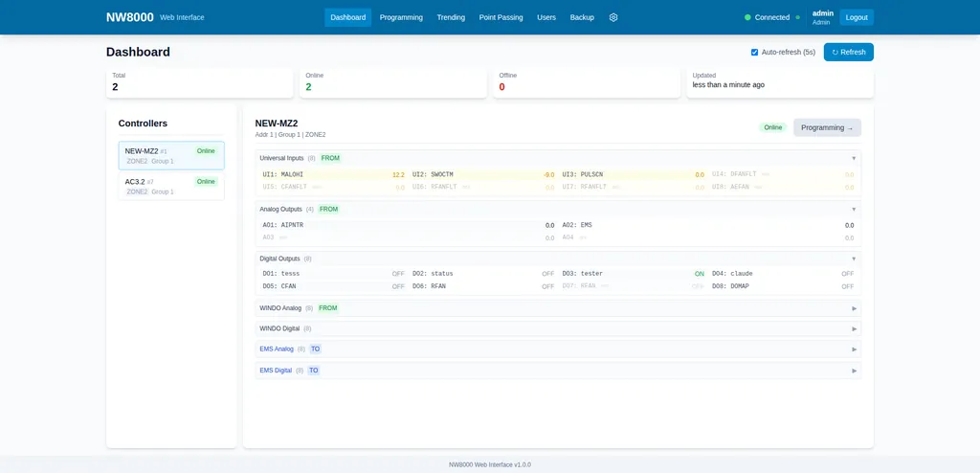Click UI2: SWOCTM input row
Viewport: 980px width, 473px height.
483,174
